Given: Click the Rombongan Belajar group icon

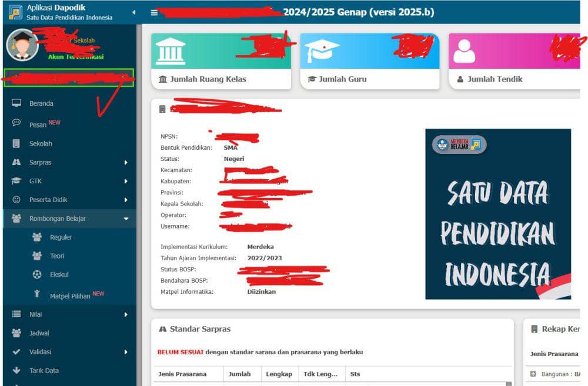Looking at the screenshot, I should 16,218.
